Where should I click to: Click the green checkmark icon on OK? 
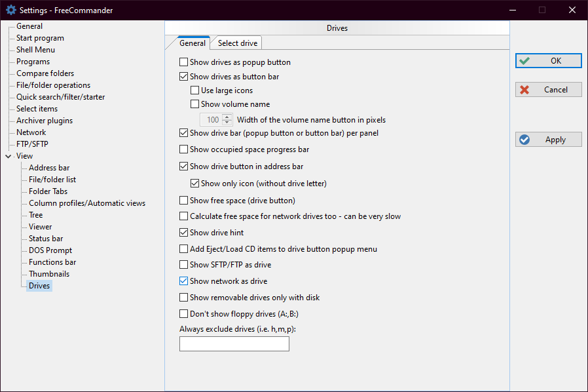(524, 61)
